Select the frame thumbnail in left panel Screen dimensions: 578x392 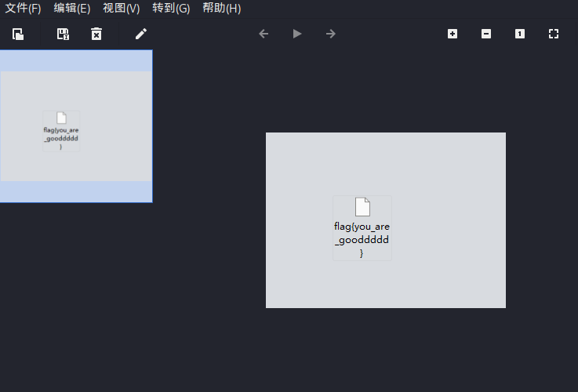point(75,126)
